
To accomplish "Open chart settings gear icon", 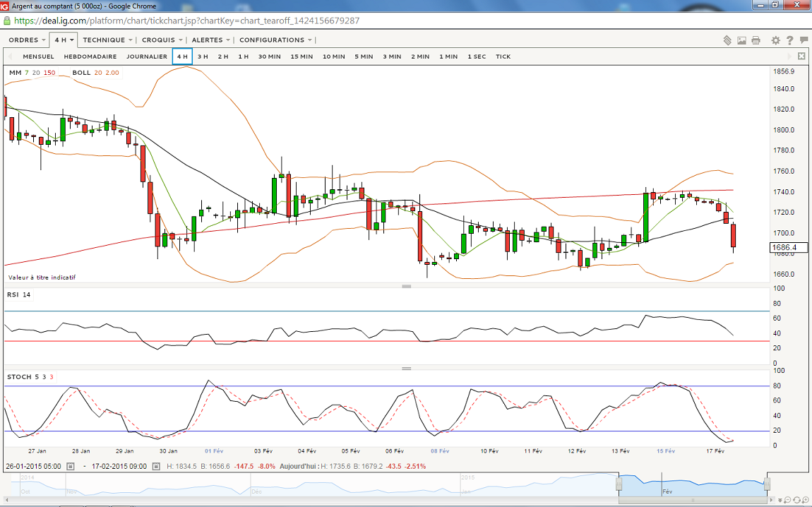I will tap(775, 40).
